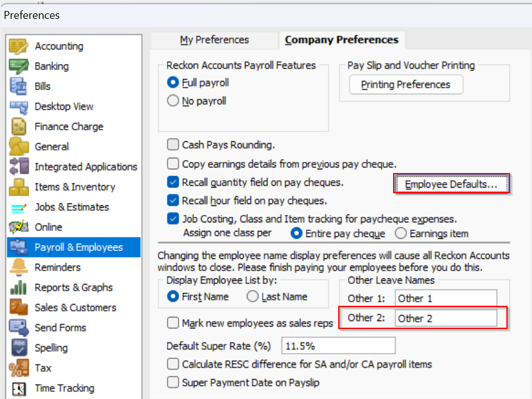The width and height of the screenshot is (532, 399).
Task: Click the Desktop View category icon
Action: pos(19,107)
